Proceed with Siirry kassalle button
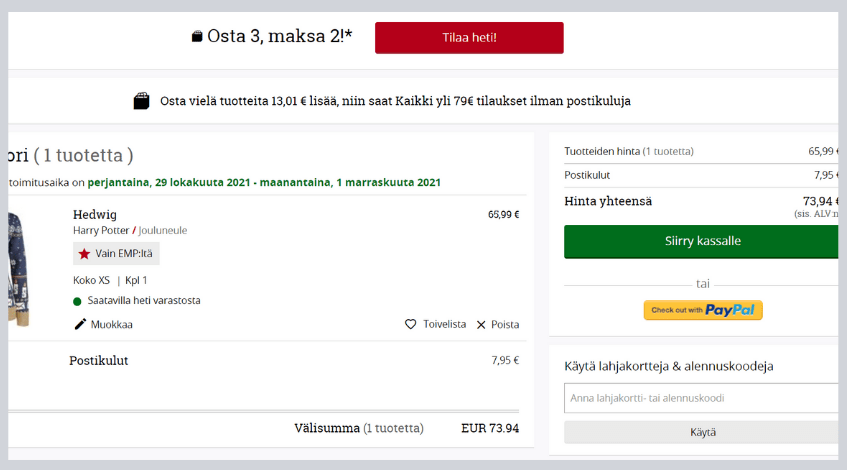Image resolution: width=847 pixels, height=470 pixels. (x=701, y=241)
